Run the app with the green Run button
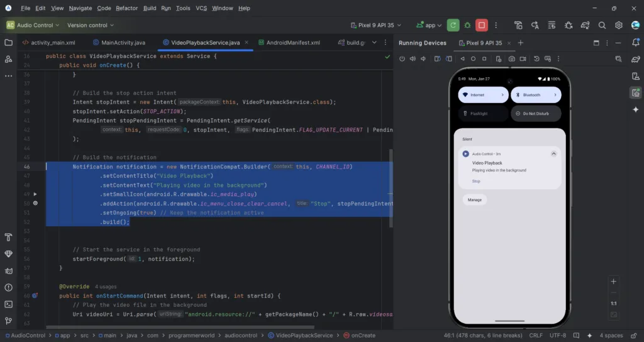This screenshot has width=644, height=342. point(453,25)
